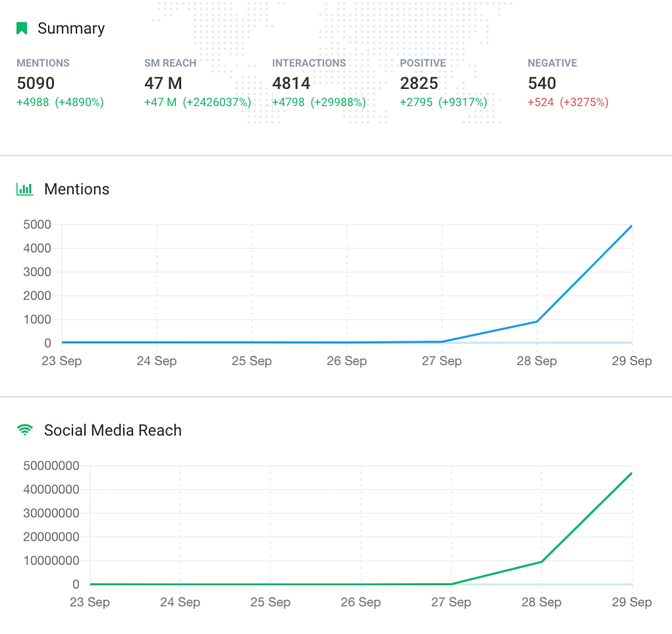
Task: Click the 10000000 label on Reach axis
Action: coord(51,561)
